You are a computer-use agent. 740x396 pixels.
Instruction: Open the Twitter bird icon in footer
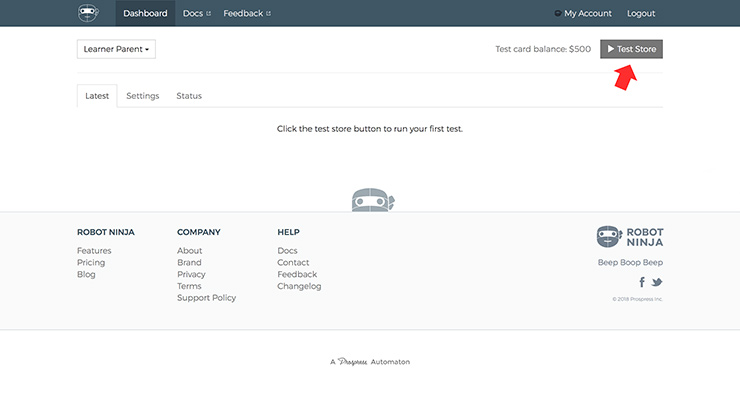(x=656, y=282)
